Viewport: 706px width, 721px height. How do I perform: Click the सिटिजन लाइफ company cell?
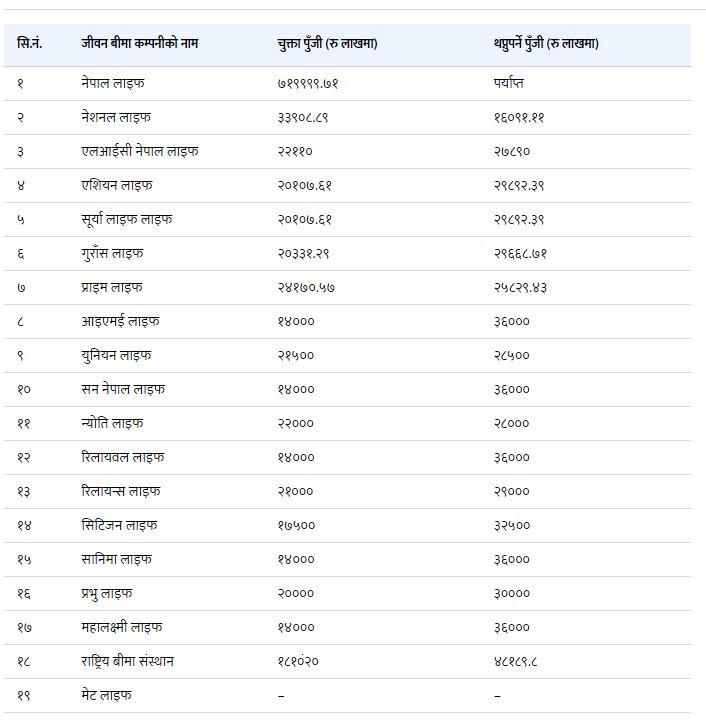point(119,525)
